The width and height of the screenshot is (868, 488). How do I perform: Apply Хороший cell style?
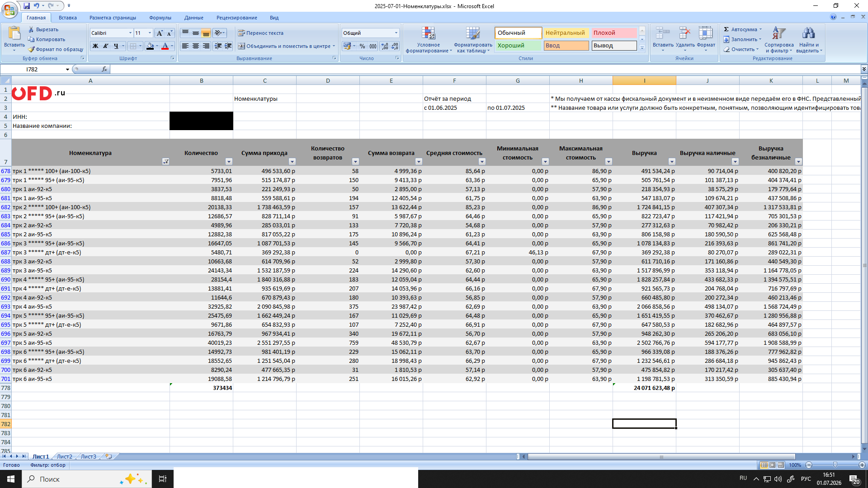point(518,46)
